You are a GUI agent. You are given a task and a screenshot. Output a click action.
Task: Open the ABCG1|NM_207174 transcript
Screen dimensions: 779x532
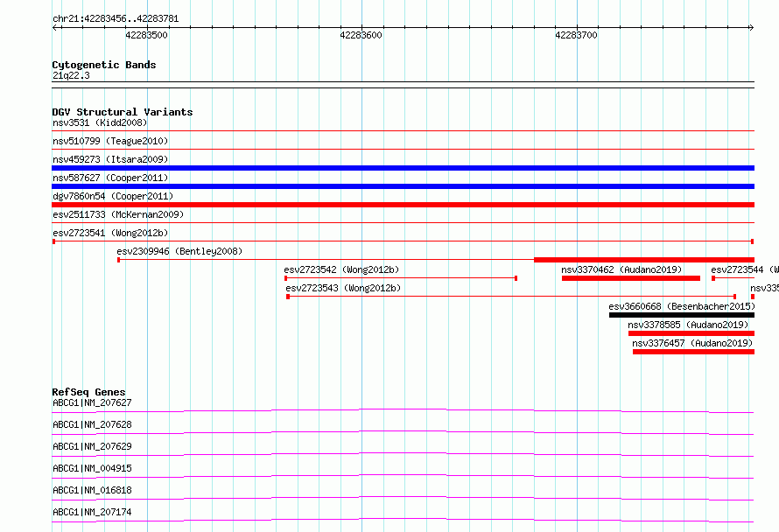(92, 512)
